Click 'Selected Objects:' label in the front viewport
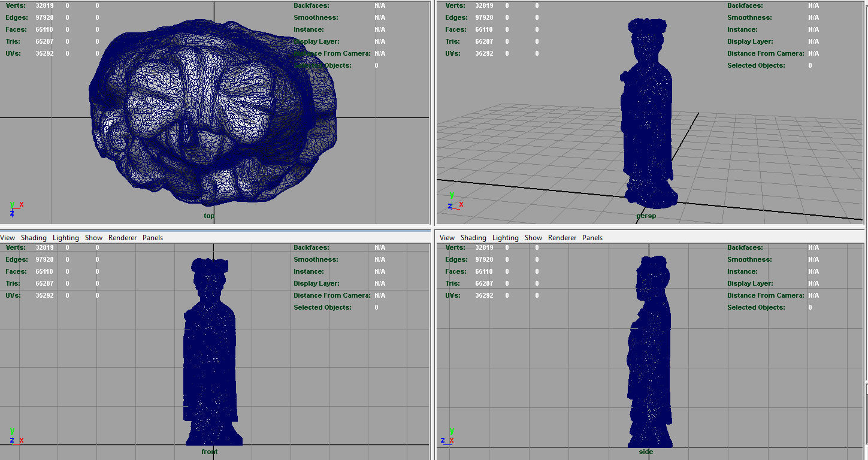The width and height of the screenshot is (868, 460). pyautogui.click(x=322, y=307)
